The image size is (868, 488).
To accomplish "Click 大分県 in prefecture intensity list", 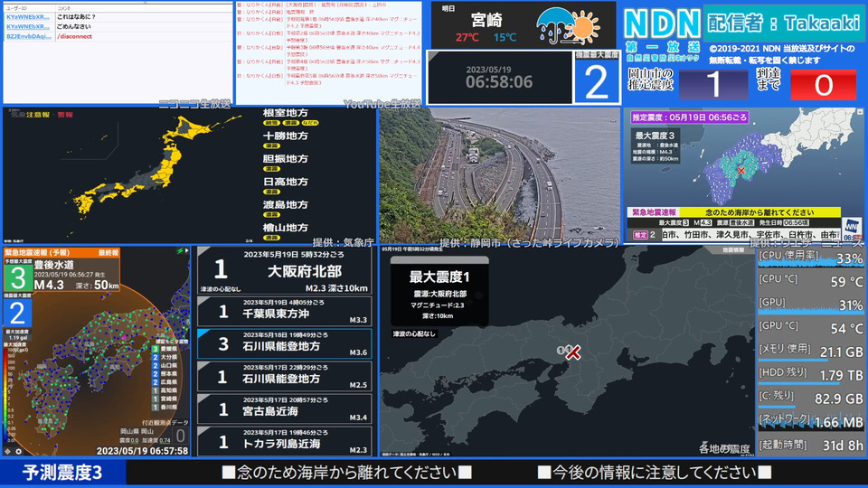I will point(169,358).
